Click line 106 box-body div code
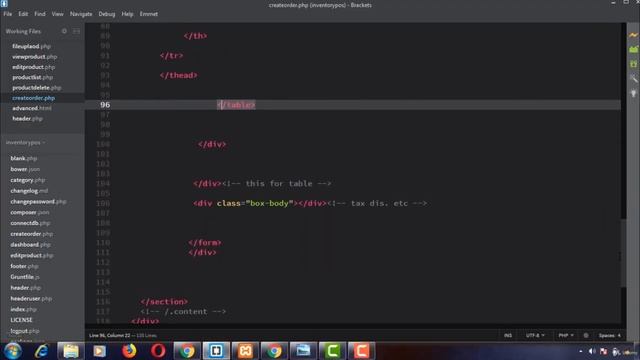This screenshot has height=360, width=640. [x=310, y=203]
